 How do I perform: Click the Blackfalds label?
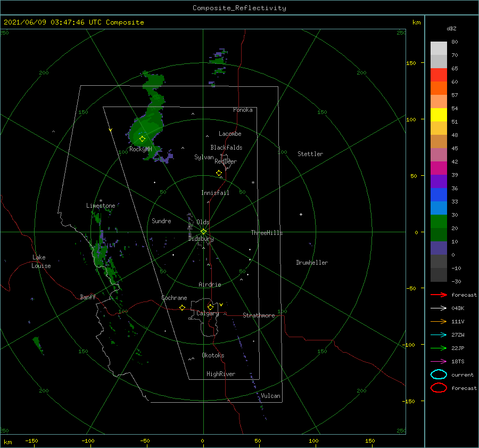[x=226, y=148]
